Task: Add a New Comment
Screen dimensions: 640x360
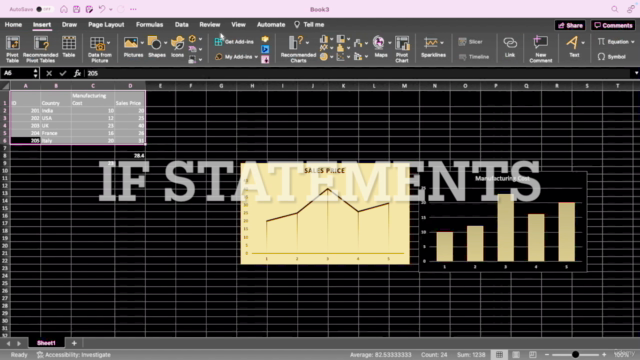Action: 540,49
